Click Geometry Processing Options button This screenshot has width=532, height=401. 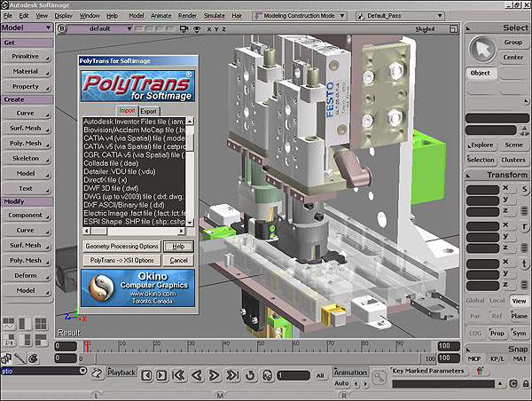pos(121,246)
